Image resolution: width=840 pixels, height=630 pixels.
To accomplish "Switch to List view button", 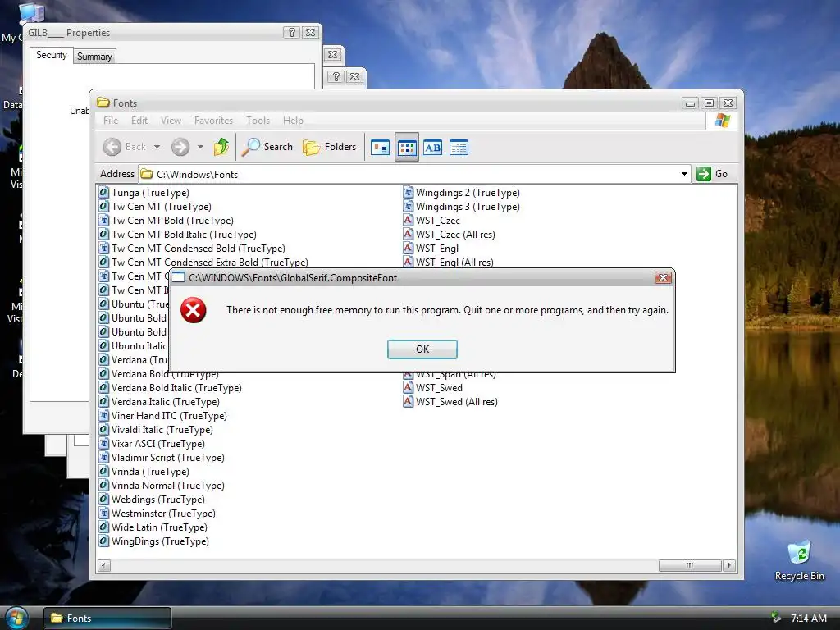I will pos(407,148).
